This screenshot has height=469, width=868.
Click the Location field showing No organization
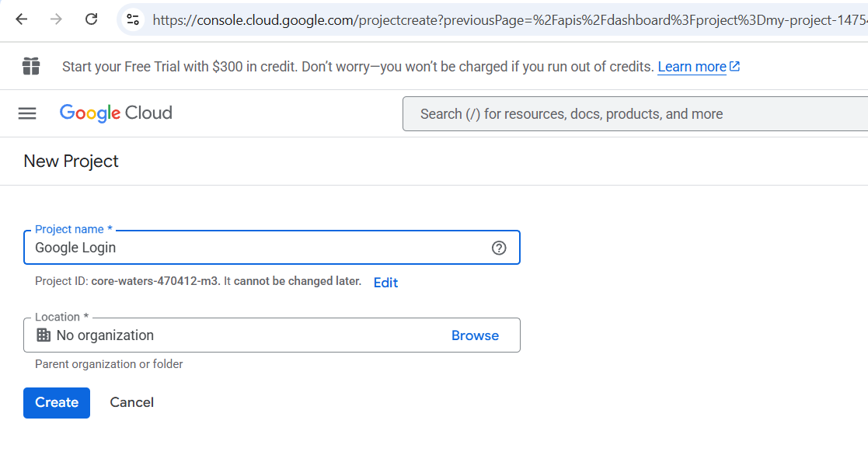coord(241,335)
